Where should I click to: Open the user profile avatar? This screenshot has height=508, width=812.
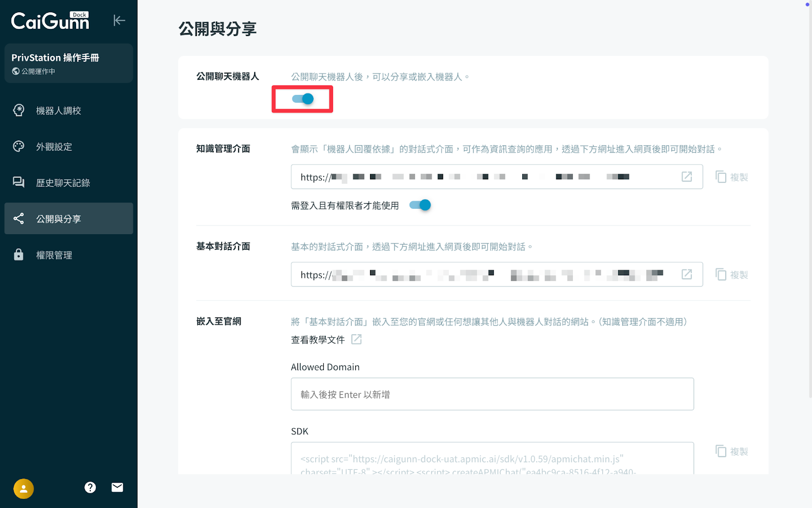23,489
